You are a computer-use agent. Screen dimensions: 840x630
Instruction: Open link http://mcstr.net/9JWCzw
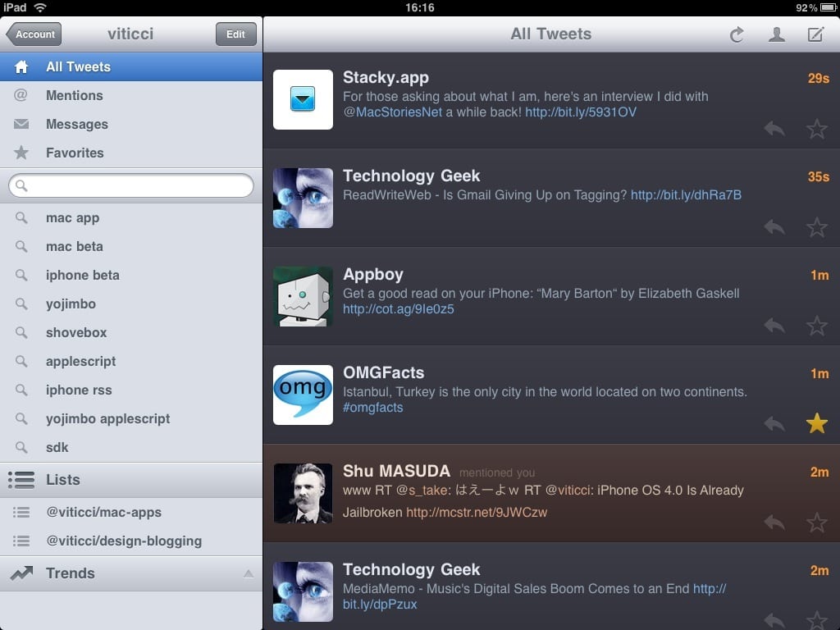pos(477,513)
